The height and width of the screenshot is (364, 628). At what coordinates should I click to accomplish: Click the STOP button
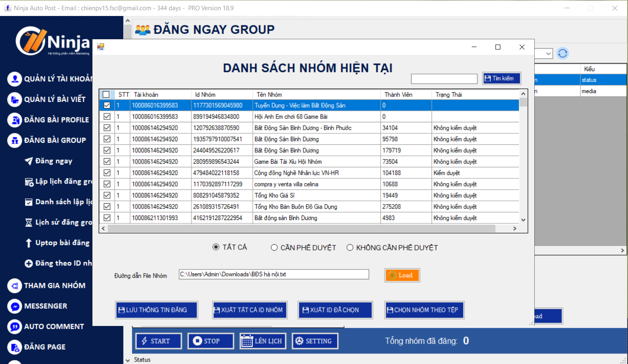point(211,341)
